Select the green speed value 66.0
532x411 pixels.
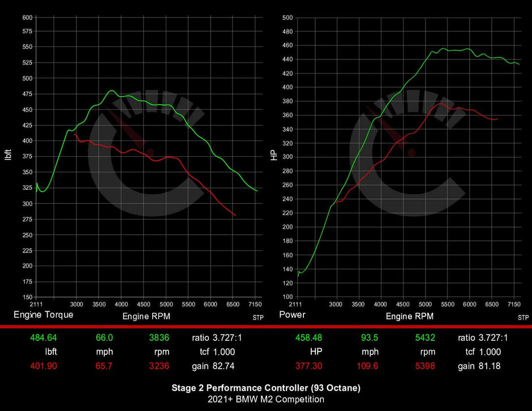(104, 338)
